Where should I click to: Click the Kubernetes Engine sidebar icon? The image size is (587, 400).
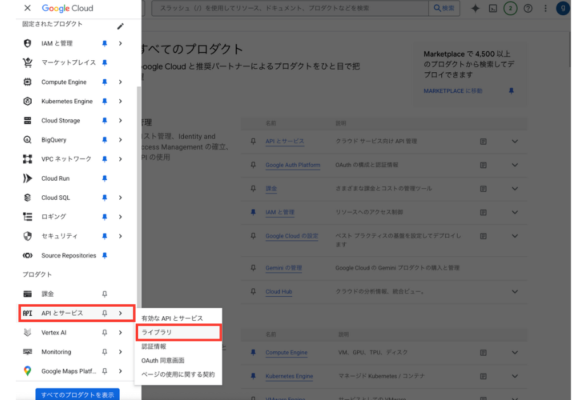click(27, 101)
